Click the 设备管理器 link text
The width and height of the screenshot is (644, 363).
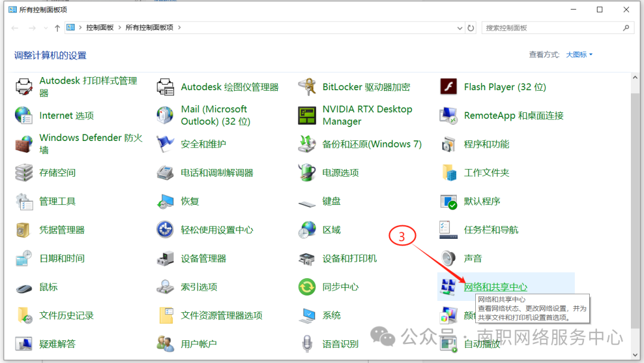click(203, 258)
